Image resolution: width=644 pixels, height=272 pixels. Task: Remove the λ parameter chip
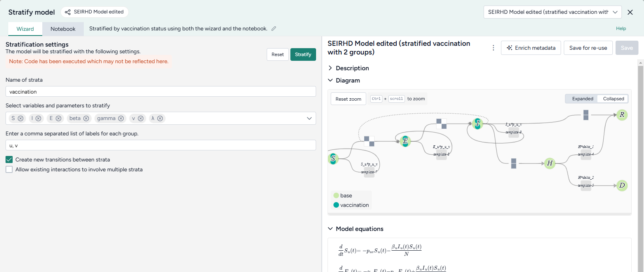[x=160, y=118]
